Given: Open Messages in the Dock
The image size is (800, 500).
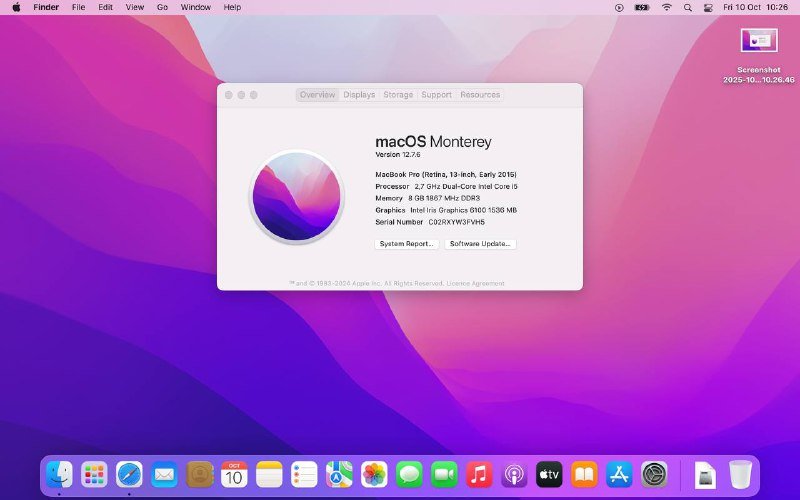Looking at the screenshot, I should (x=409, y=474).
